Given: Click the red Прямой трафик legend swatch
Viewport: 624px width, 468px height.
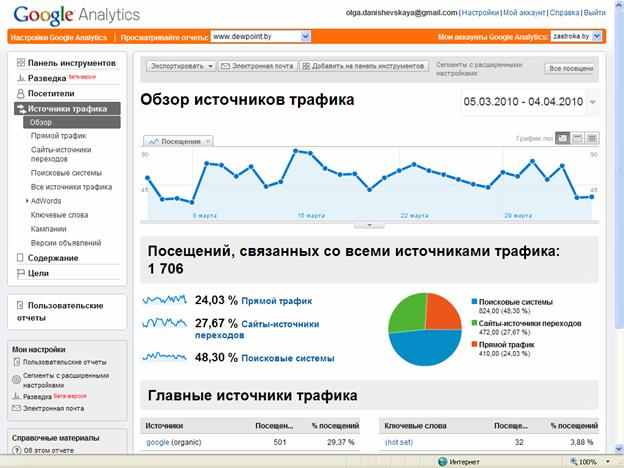Looking at the screenshot, I should 474,344.
